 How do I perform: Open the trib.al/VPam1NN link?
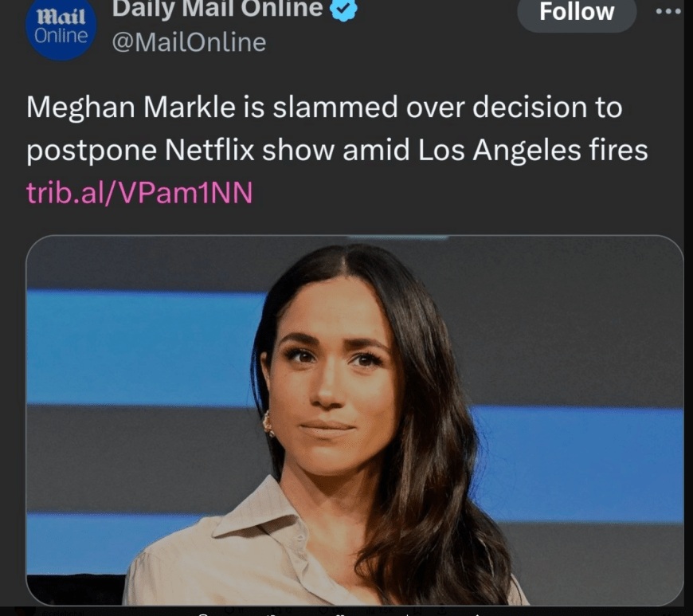coord(139,193)
